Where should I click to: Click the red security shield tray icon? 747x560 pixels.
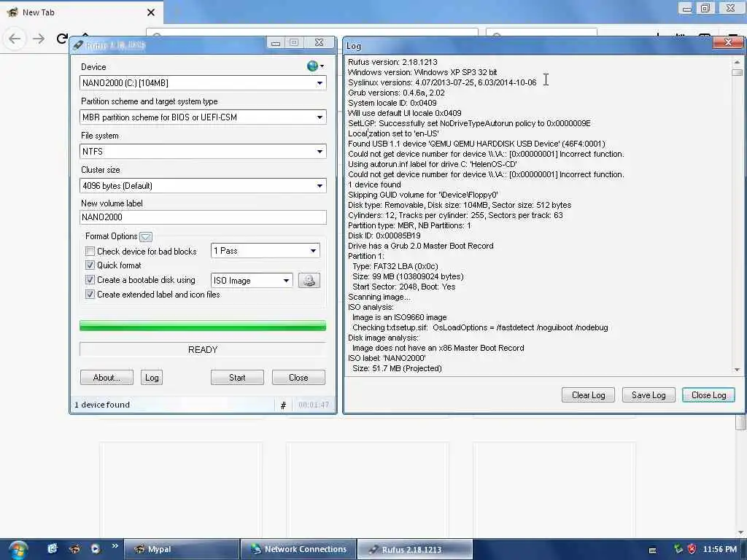pos(692,549)
